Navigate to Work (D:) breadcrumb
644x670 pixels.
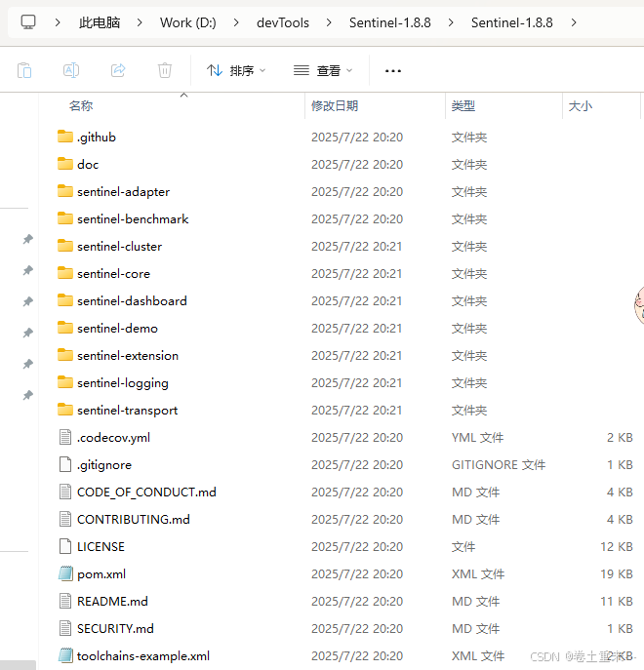(x=188, y=22)
